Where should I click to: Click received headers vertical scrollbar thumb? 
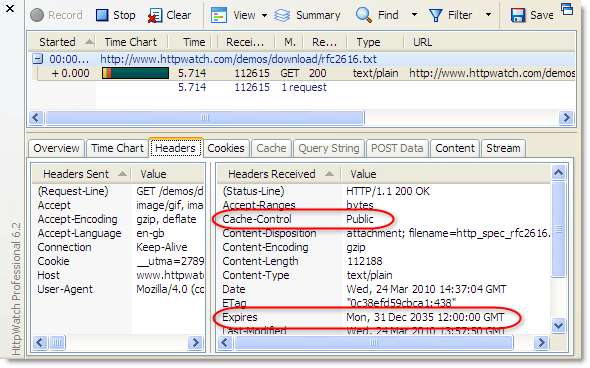(x=558, y=229)
